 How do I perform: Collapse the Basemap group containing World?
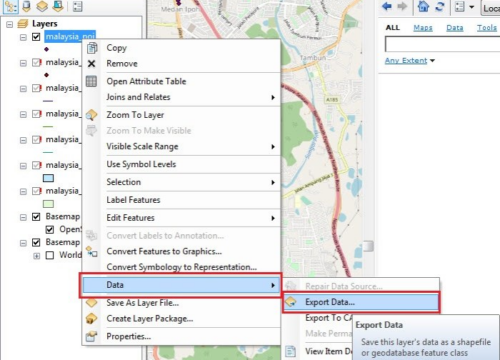[23, 243]
